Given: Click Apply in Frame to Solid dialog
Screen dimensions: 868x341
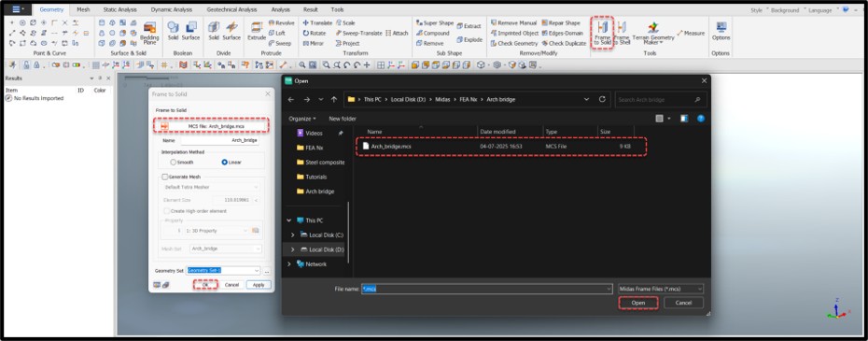Looking at the screenshot, I should (259, 284).
